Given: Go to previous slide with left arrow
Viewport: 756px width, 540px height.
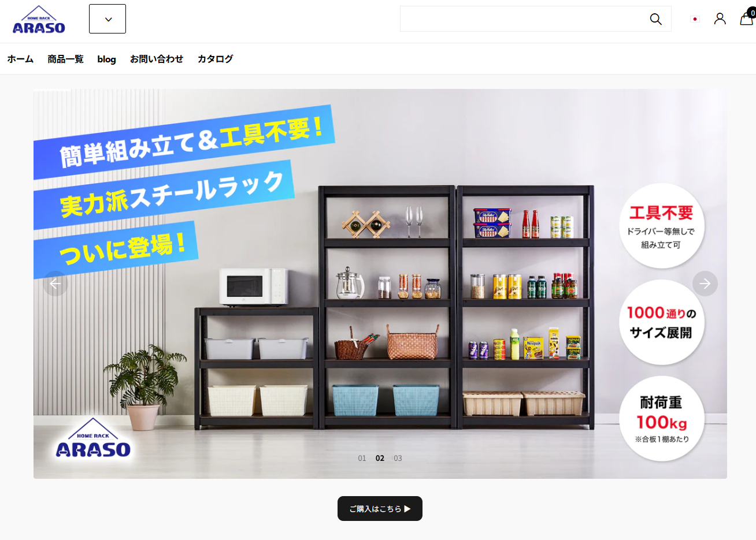Looking at the screenshot, I should [55, 284].
